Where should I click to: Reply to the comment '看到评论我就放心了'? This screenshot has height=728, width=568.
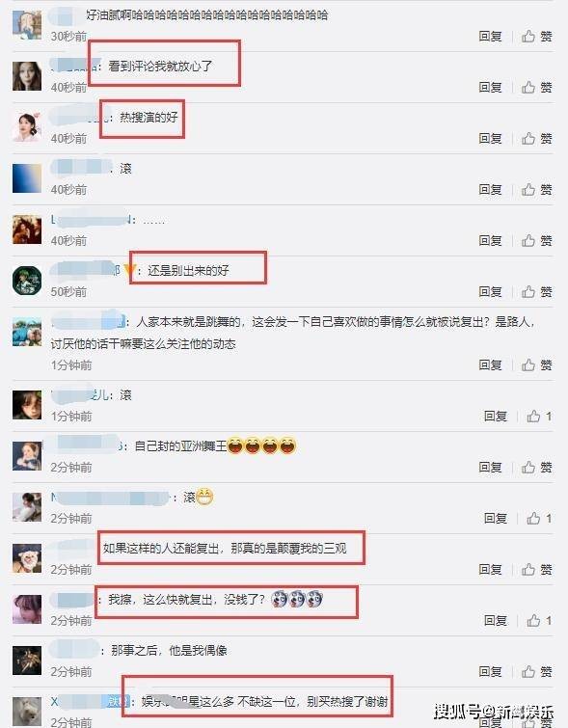click(491, 88)
